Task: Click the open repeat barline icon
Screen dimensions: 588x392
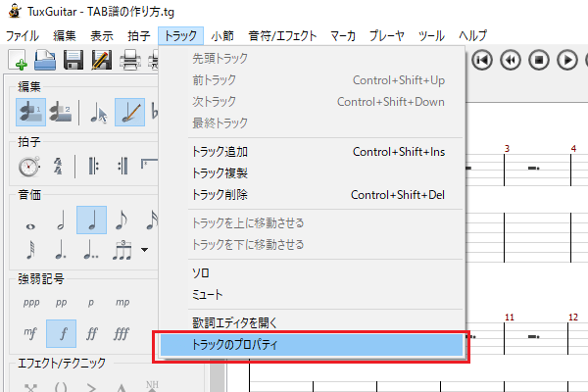Action: pyautogui.click(x=93, y=167)
